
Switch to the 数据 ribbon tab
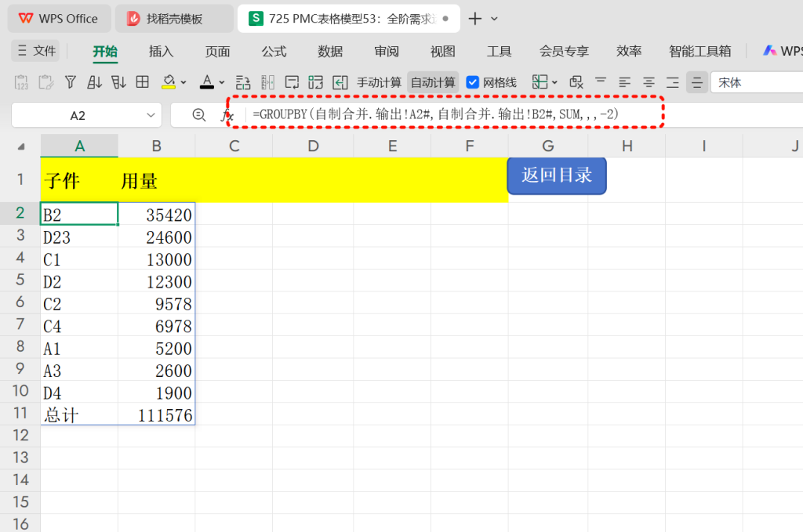tap(330, 51)
